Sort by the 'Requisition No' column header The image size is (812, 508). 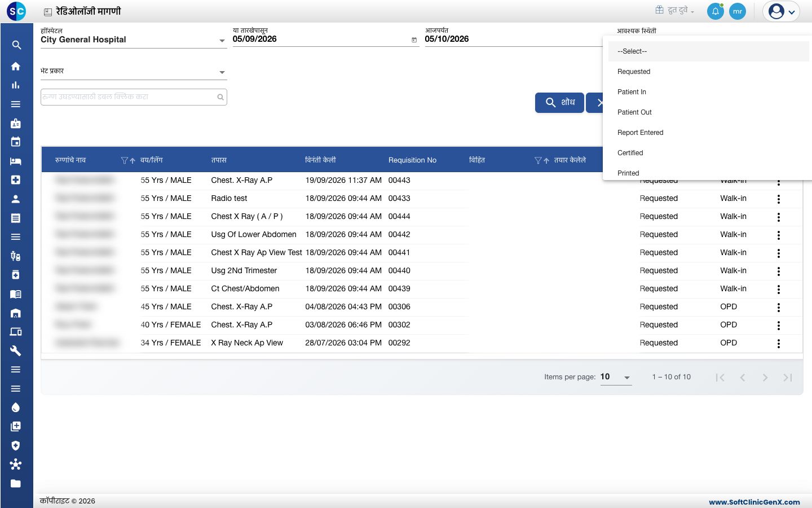(x=412, y=160)
